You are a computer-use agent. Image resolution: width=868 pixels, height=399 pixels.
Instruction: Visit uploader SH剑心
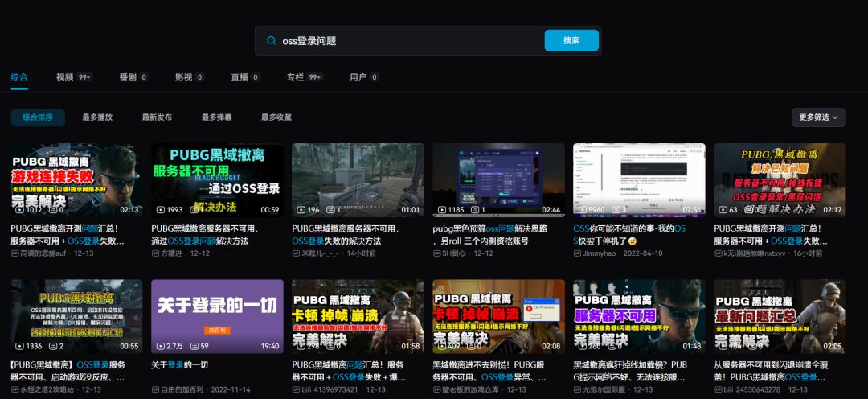(456, 253)
